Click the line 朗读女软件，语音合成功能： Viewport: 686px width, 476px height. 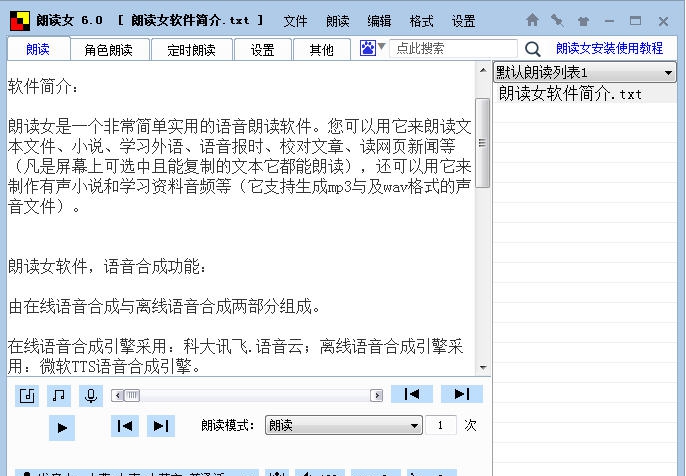click(108, 266)
